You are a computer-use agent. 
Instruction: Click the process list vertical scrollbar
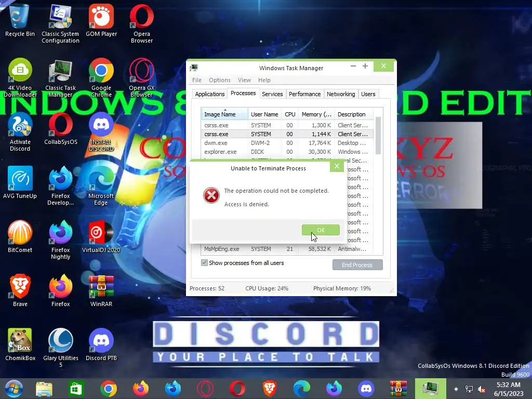pos(378,135)
